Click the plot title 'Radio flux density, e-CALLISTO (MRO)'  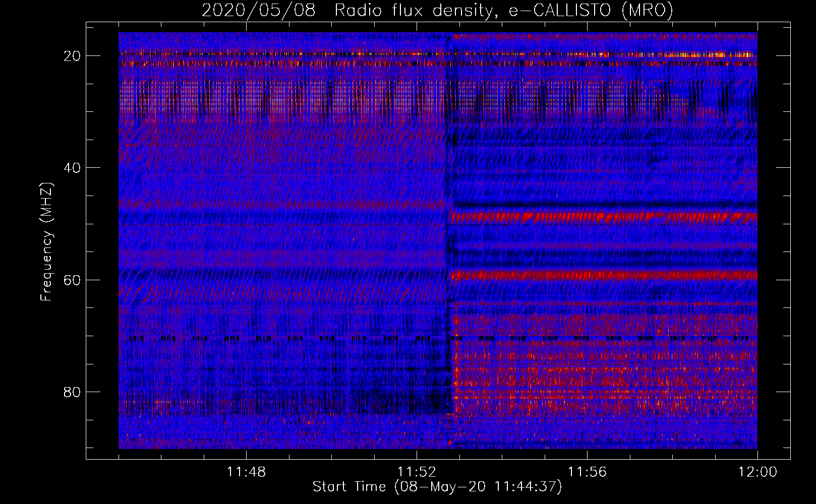504,10
